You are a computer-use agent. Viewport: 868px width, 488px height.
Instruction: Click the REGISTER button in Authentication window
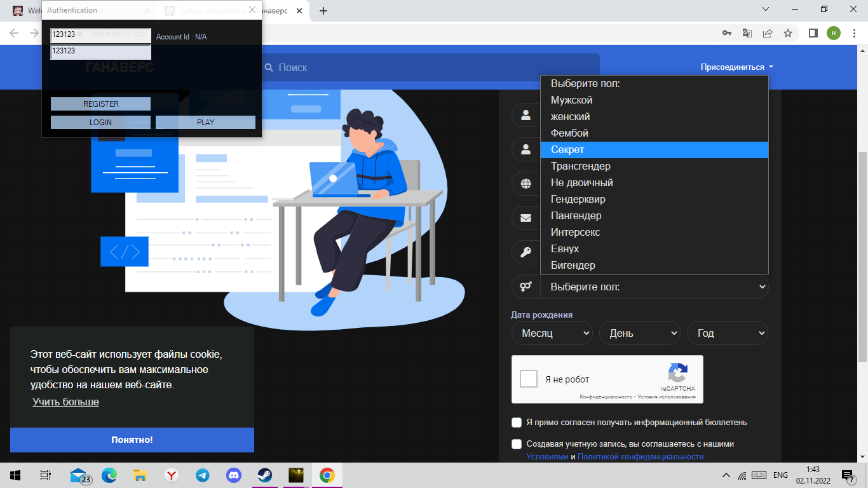[100, 104]
